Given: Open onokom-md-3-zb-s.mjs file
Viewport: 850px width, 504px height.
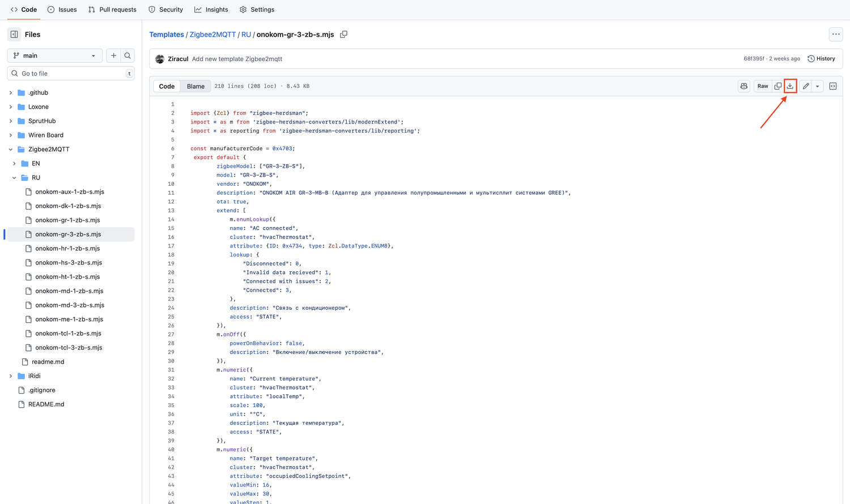Looking at the screenshot, I should pos(70,305).
